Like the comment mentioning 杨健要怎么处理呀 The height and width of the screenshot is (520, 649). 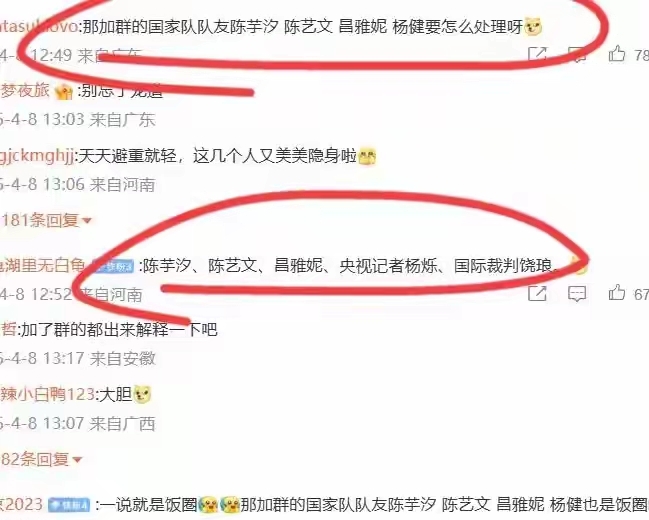pyautogui.click(x=617, y=54)
